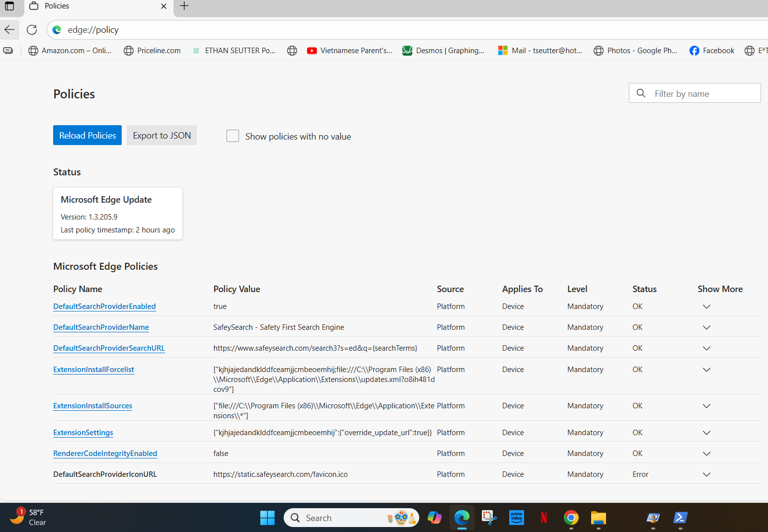Open the taskbar app left of PowerShell

click(x=653, y=518)
